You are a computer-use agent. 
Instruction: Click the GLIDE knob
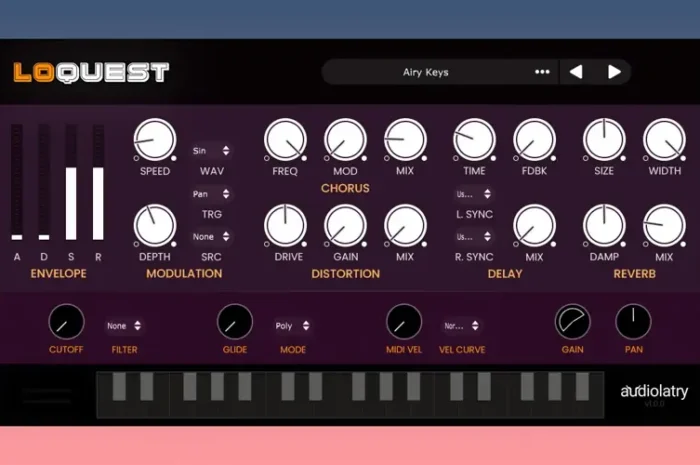(x=235, y=322)
